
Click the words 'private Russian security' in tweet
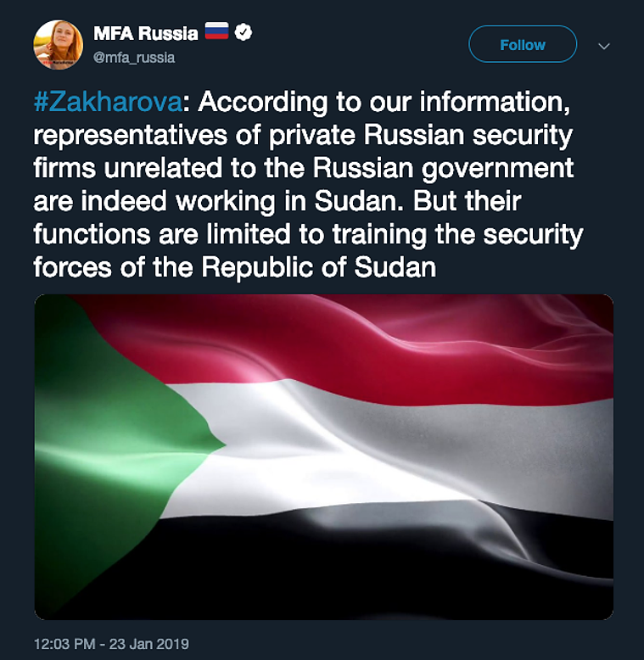tap(421, 135)
